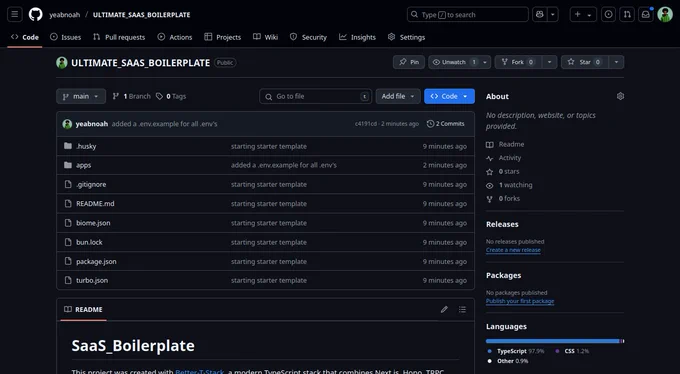680x374 pixels.
Task: Switch to the Code tab
Action: [x=25, y=37]
